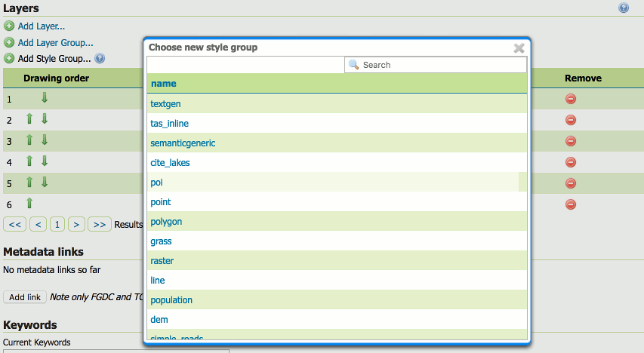This screenshot has height=353, width=644.
Task: Select the textgen style
Action: (x=165, y=104)
